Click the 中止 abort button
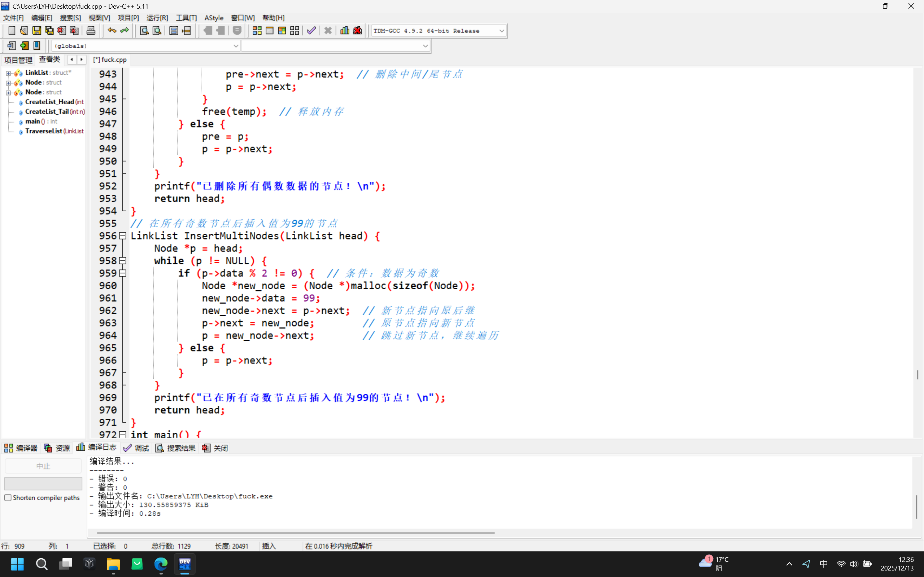 pos(43,466)
